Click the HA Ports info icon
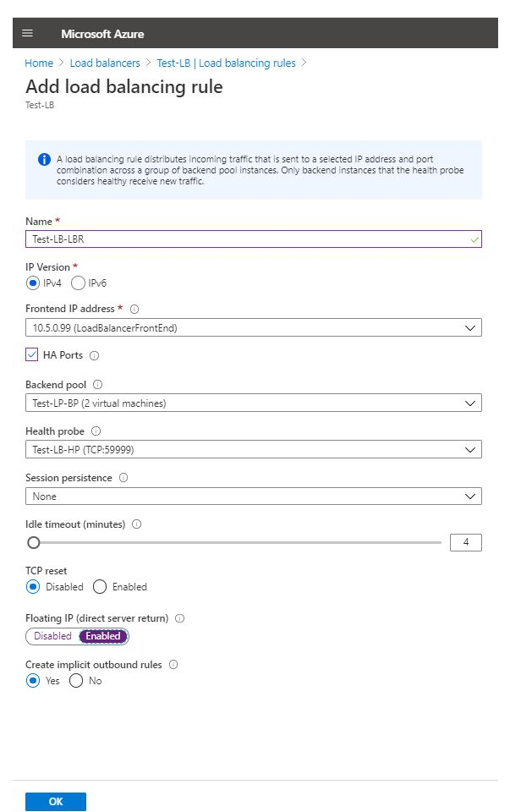The image size is (510, 812). coord(95,355)
